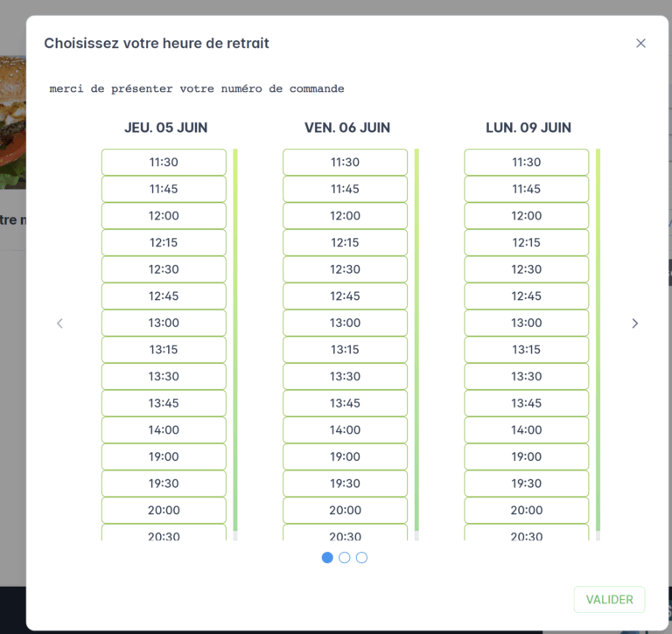Choose 12:15 under Ven. 06 Juin
The width and height of the screenshot is (672, 634).
(345, 242)
